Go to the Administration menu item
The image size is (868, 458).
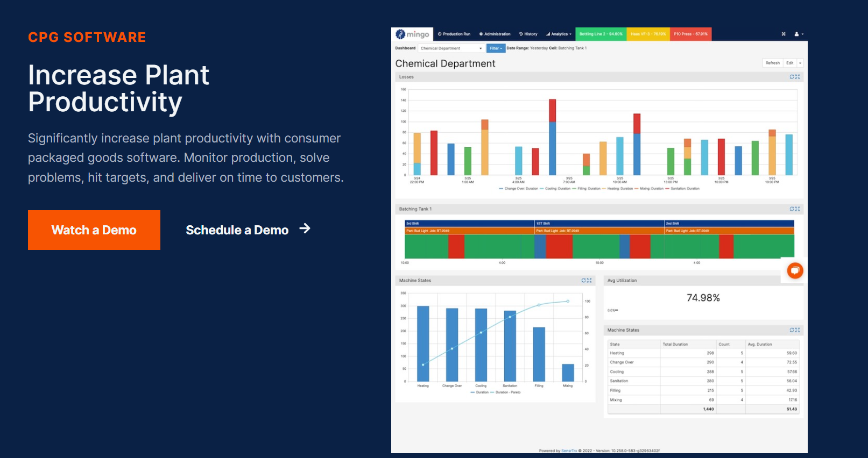point(495,34)
